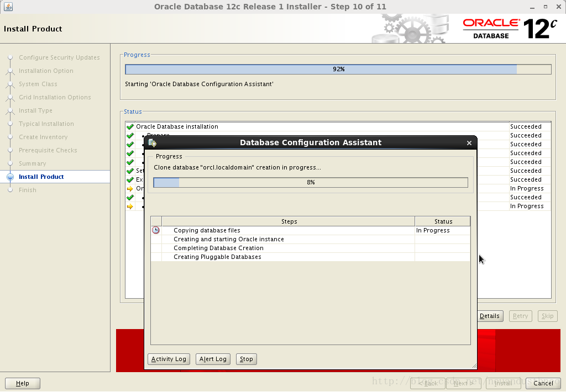Open the Activity Log in Database Configuration Assistant
The image size is (566, 392).
pos(169,359)
